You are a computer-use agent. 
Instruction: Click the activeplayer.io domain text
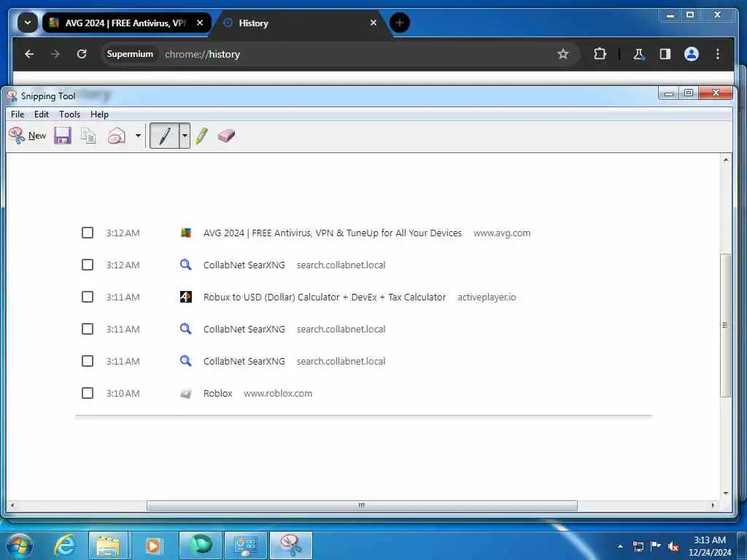point(487,297)
